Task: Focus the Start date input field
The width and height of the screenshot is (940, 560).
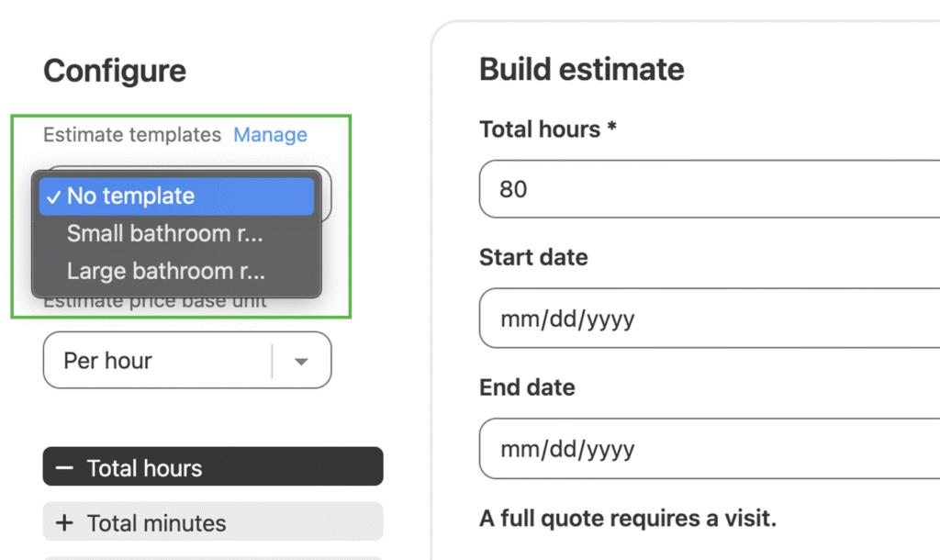Action: click(707, 319)
